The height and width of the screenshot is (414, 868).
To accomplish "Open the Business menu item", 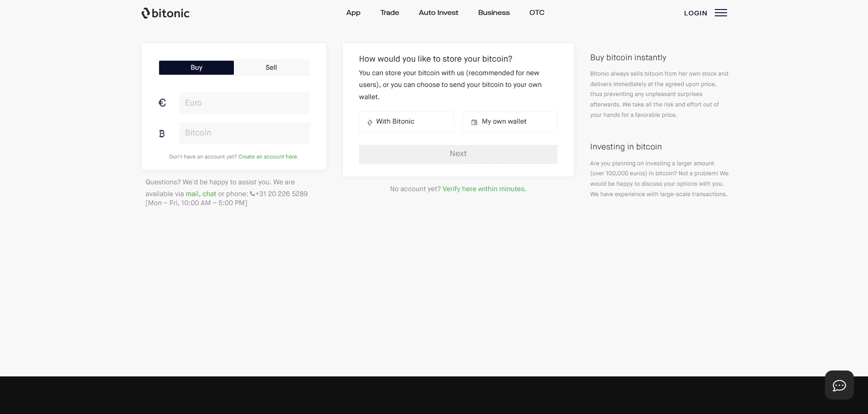I will pos(494,13).
